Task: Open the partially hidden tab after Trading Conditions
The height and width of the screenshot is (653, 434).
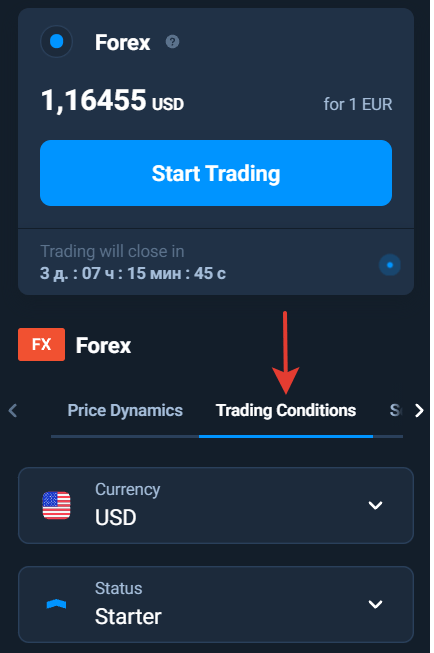Action: [x=395, y=410]
